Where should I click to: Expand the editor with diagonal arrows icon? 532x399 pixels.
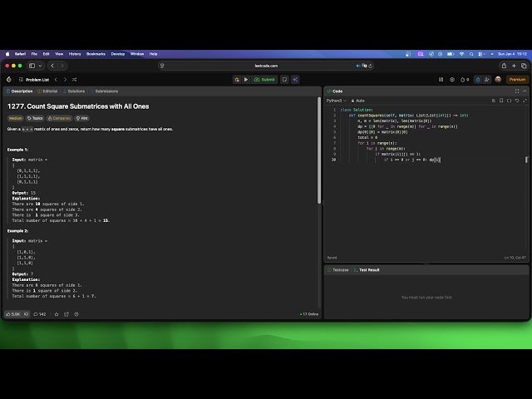point(525,101)
